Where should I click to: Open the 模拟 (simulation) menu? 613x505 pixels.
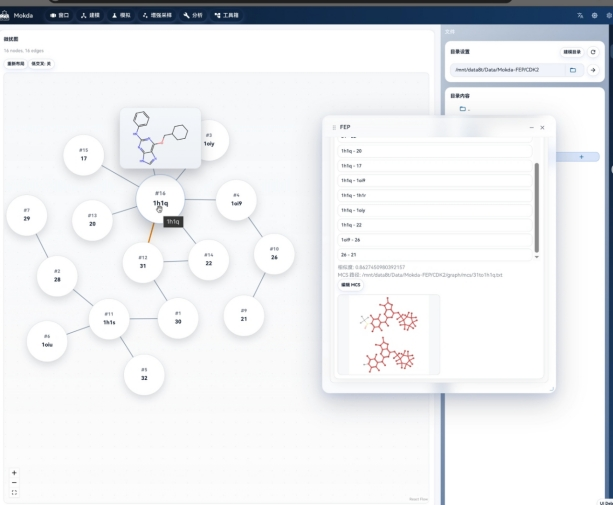[x=121, y=15]
